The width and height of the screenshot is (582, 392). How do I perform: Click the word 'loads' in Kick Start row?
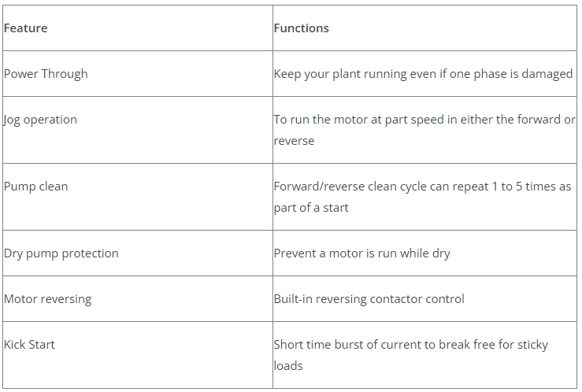click(x=288, y=366)
